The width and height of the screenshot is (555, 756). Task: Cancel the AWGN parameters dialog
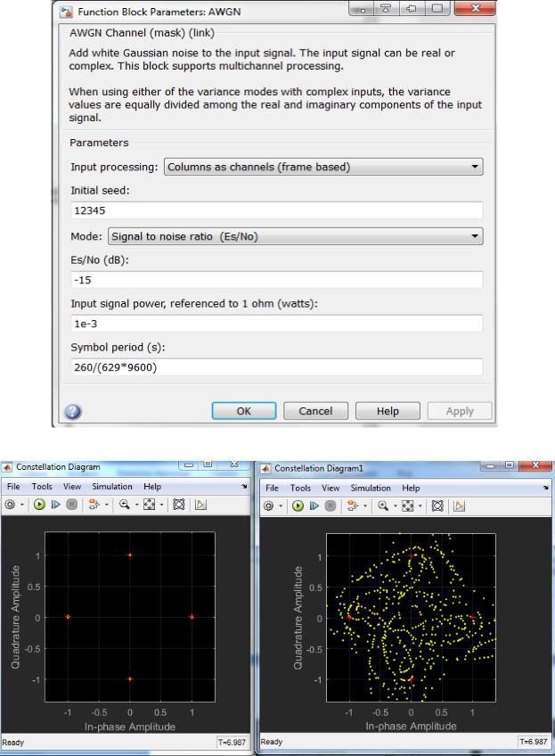pos(315,411)
